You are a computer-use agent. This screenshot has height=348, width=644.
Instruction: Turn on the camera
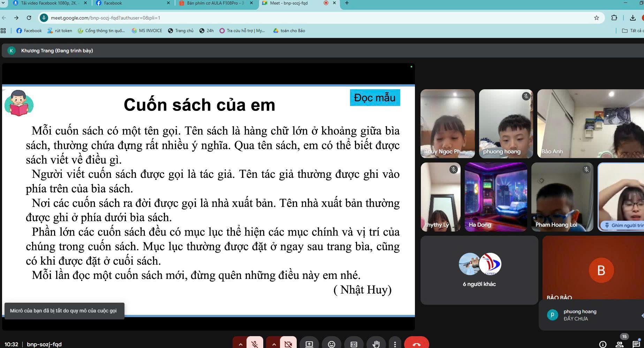(288, 344)
